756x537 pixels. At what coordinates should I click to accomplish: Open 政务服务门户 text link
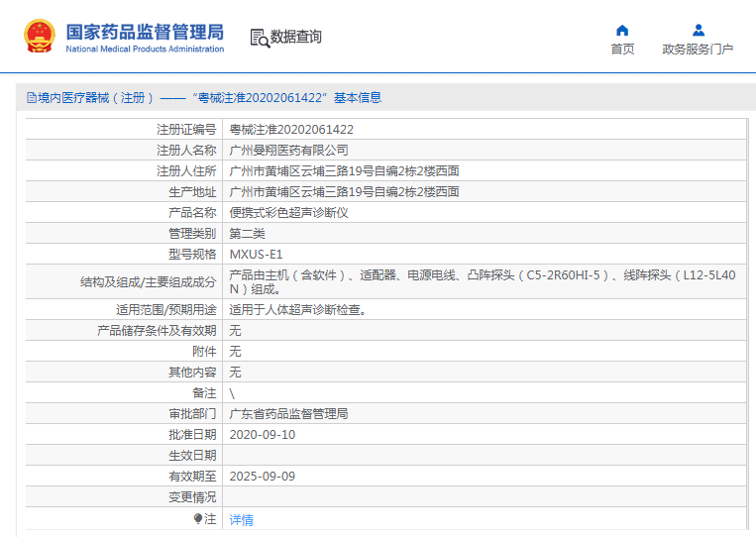[x=698, y=50]
